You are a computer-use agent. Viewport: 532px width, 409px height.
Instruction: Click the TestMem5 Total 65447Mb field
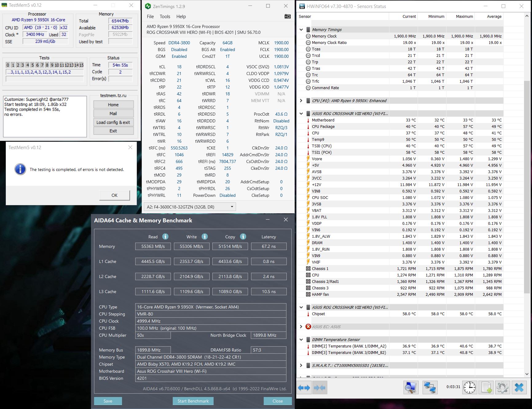[x=120, y=21]
